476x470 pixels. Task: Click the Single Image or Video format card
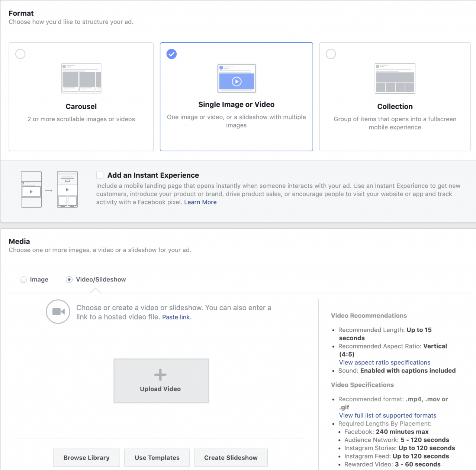(x=236, y=97)
